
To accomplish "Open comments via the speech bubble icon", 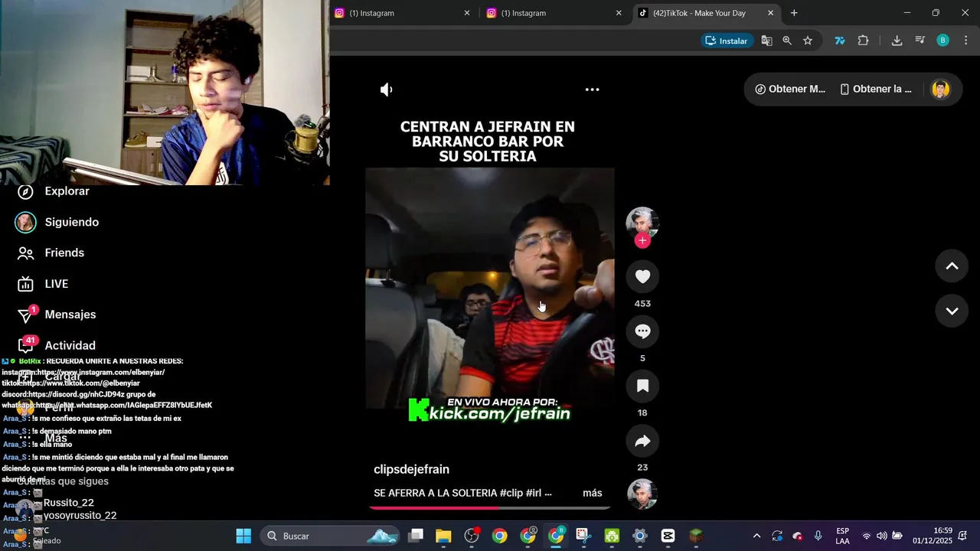I will pos(642,331).
